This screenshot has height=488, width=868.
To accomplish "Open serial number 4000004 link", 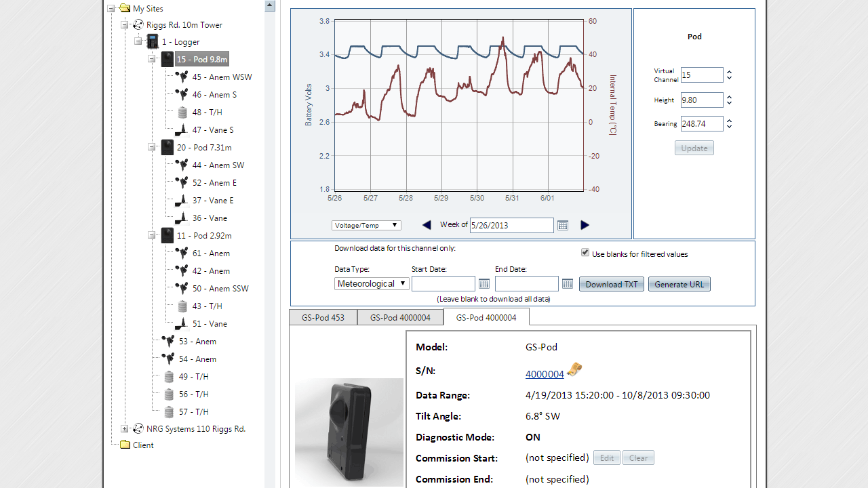I will pos(545,374).
